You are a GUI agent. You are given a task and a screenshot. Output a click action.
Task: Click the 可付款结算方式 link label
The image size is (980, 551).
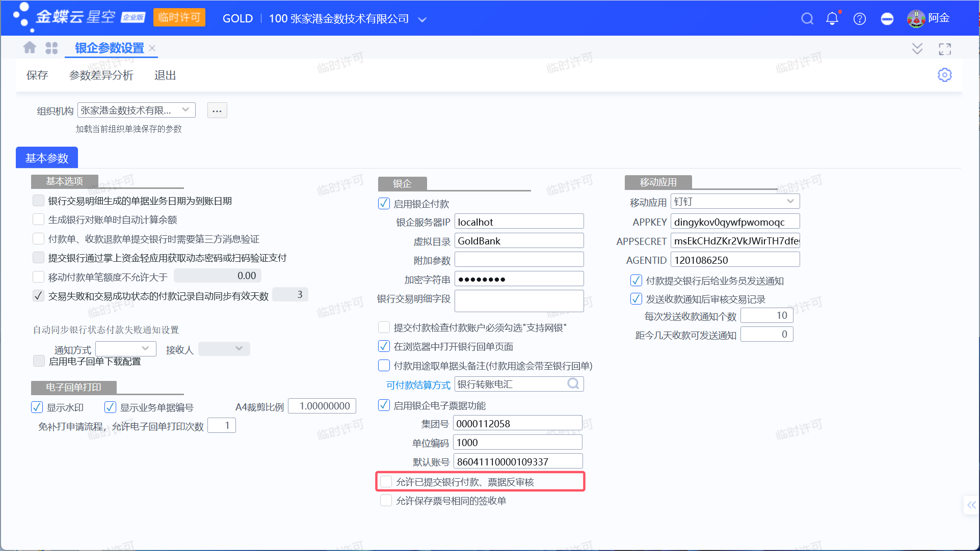tap(418, 385)
